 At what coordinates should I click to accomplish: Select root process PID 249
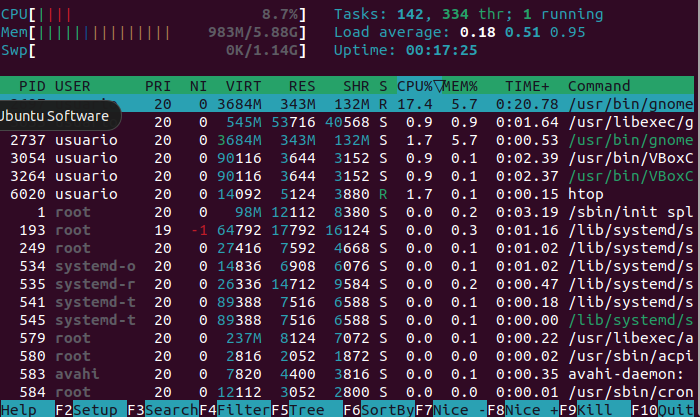tap(347, 248)
